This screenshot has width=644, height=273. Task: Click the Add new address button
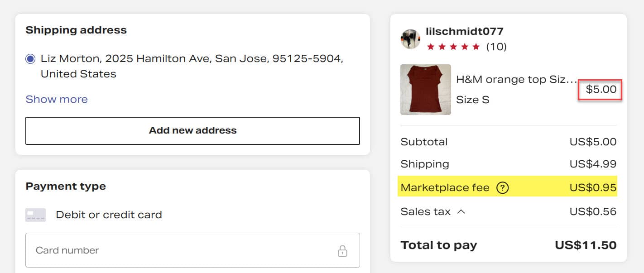(192, 131)
